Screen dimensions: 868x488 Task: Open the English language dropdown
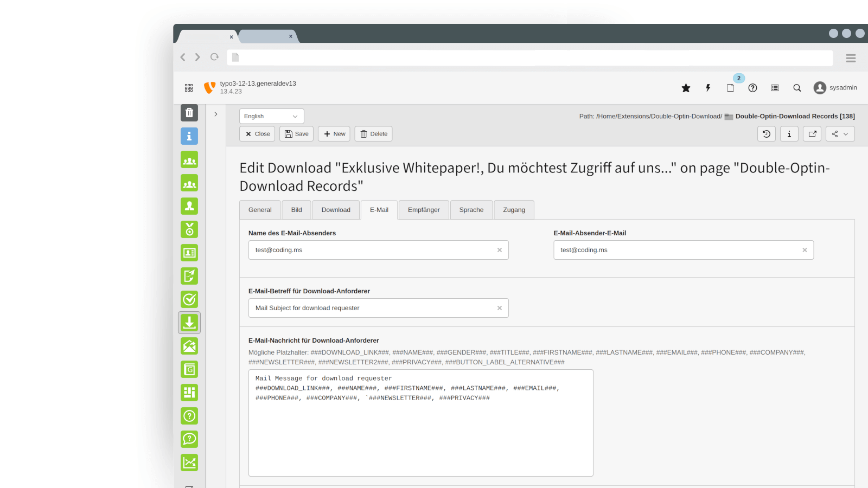point(271,117)
